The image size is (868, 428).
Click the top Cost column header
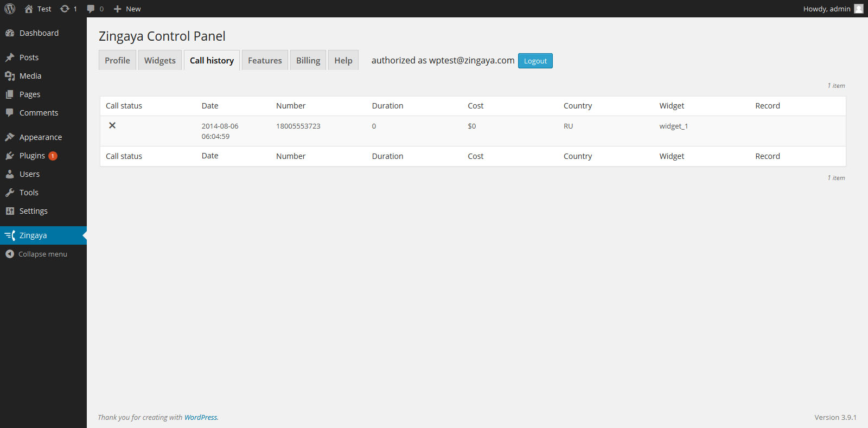[x=476, y=106]
